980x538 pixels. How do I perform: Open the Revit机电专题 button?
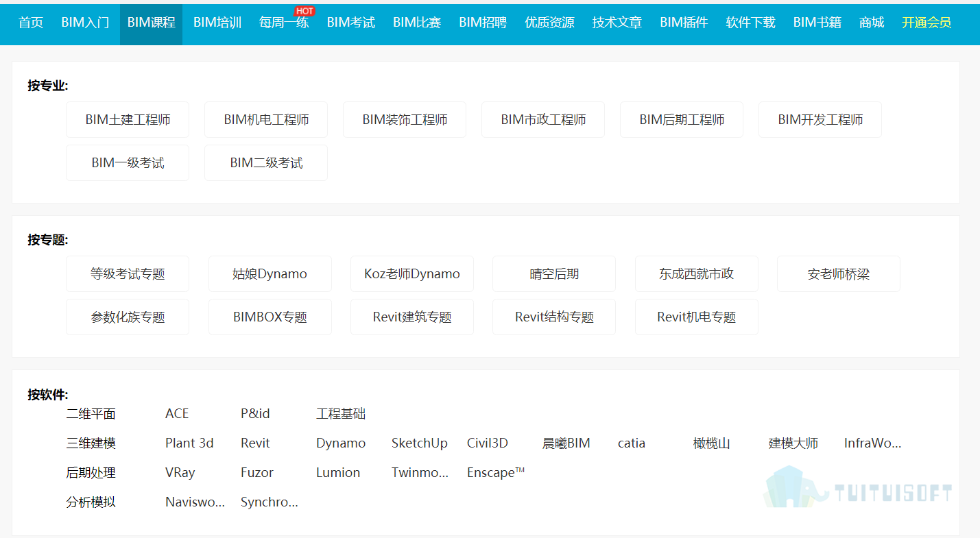coord(697,317)
